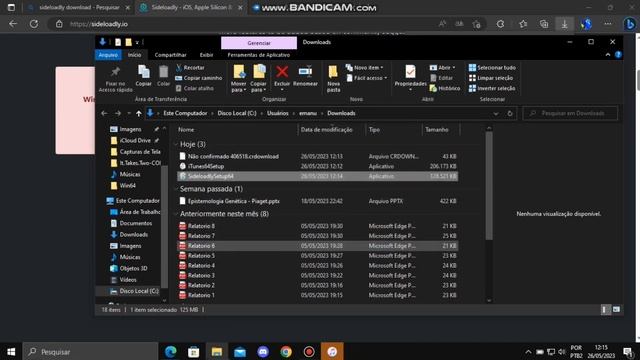
Task: Open the Arquivo menu tab
Action: point(108,55)
